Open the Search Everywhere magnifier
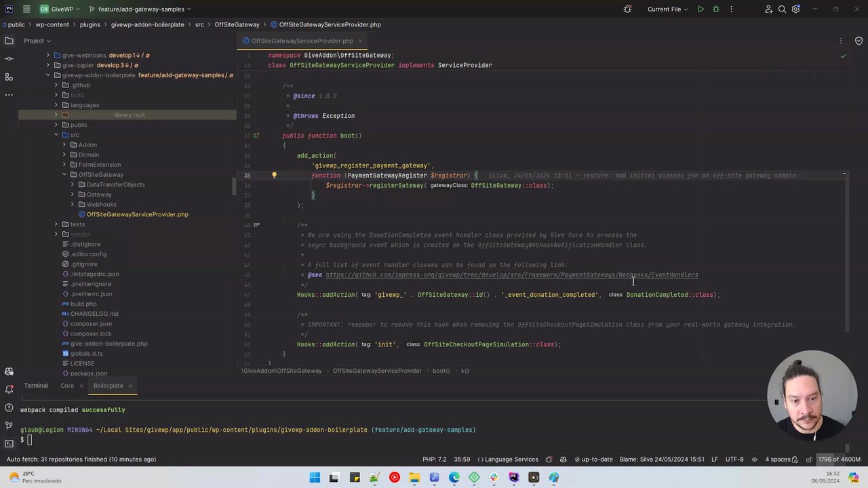The image size is (868, 488). click(782, 9)
